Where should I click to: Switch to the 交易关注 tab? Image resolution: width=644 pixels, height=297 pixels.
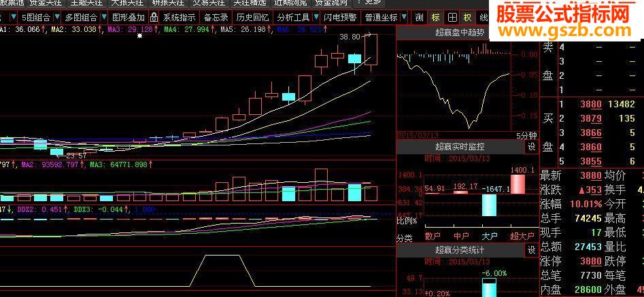tap(209, 3)
